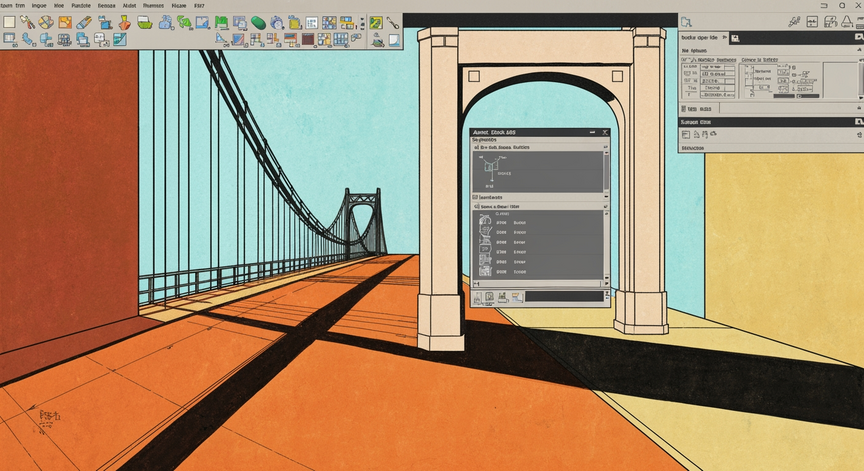864x471 pixels.
Task: Click the first text field in the right panel table
Action: click(x=717, y=67)
